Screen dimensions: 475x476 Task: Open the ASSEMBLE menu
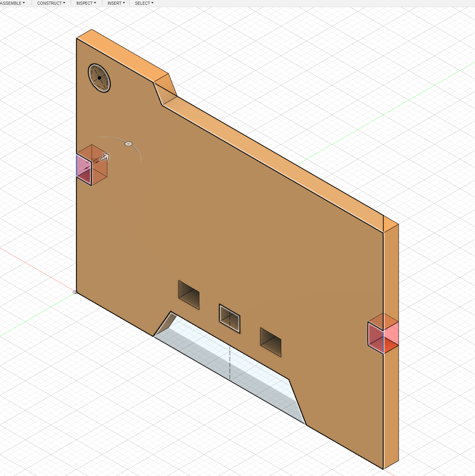(12, 3)
